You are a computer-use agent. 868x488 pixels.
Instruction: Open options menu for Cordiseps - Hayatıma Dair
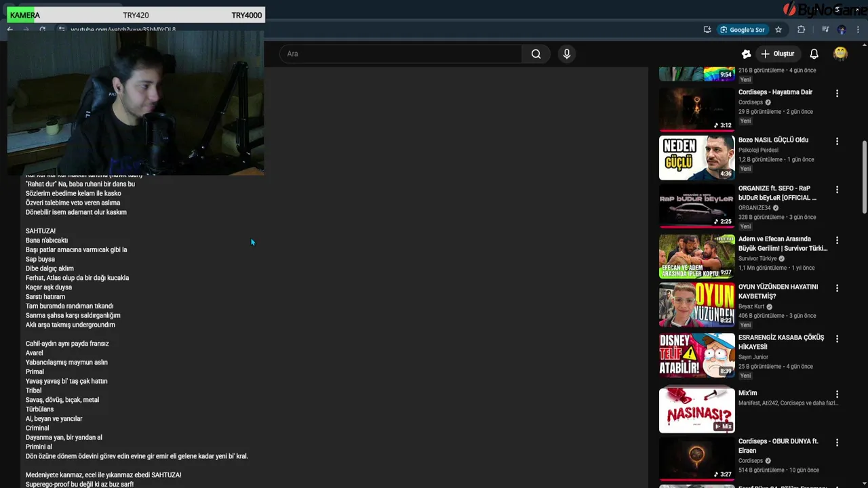coord(837,94)
